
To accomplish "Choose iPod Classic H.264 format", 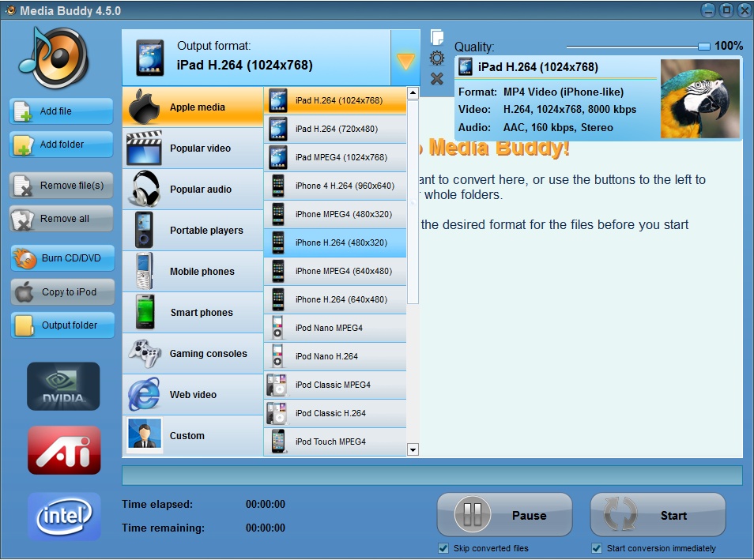I will coord(335,413).
